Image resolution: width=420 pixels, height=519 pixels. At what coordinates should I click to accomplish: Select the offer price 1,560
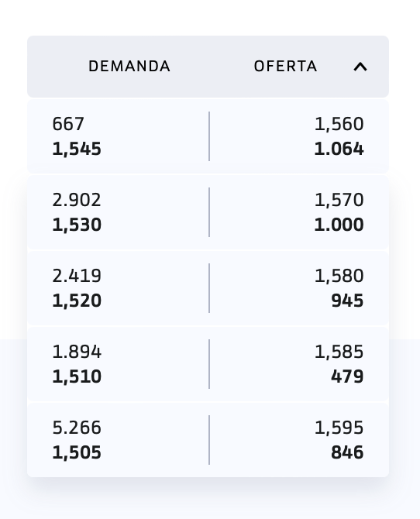(339, 124)
